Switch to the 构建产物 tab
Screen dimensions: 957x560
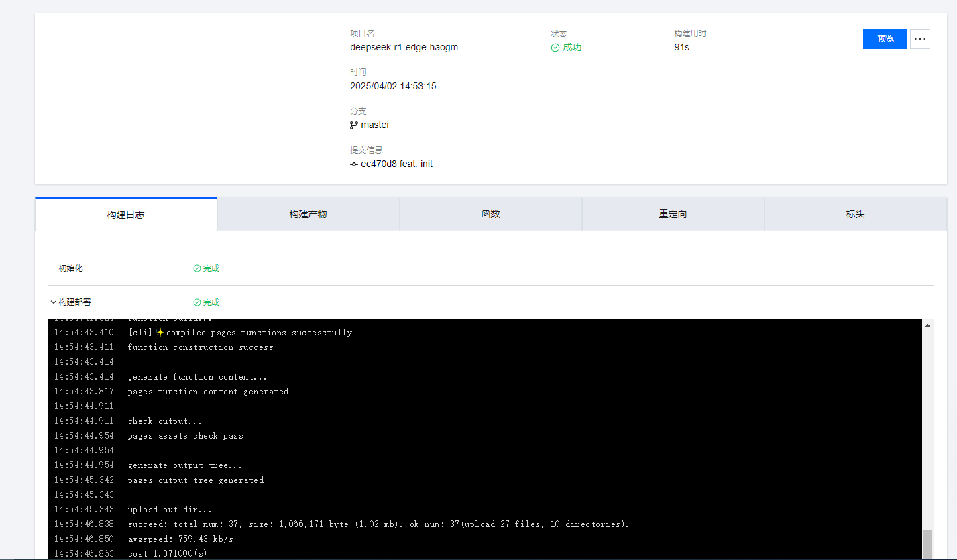point(308,215)
